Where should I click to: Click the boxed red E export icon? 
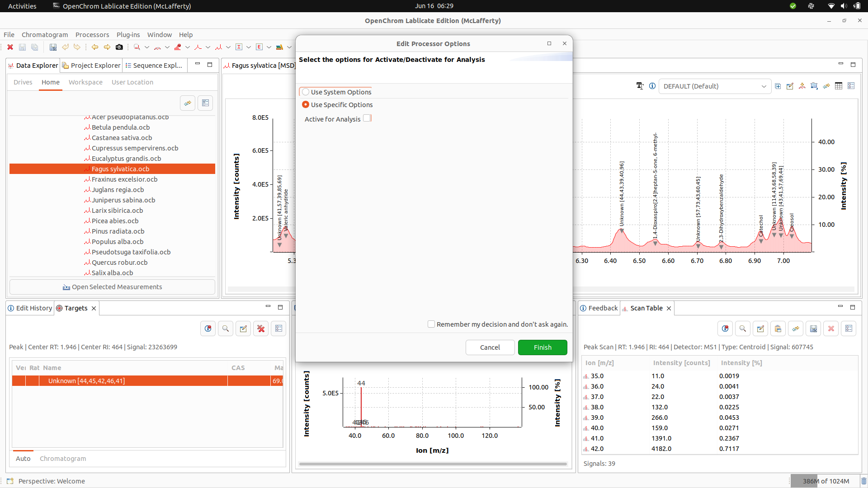coord(259,47)
